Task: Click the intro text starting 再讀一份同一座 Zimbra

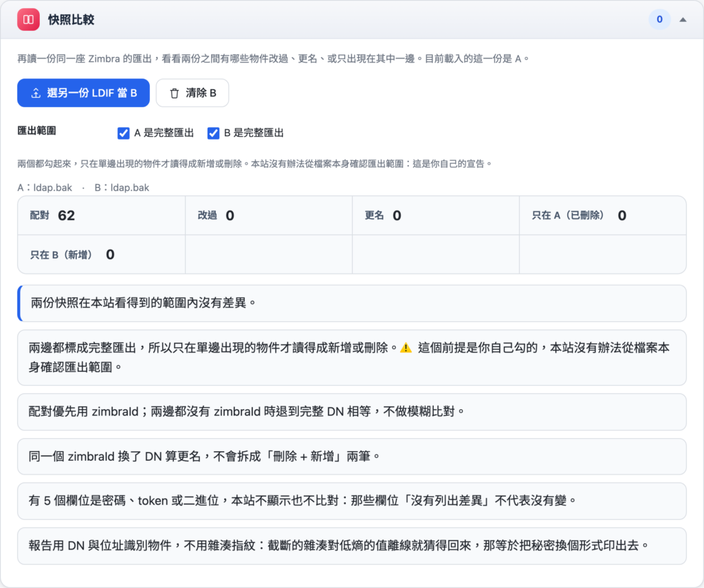Action: pos(273,59)
